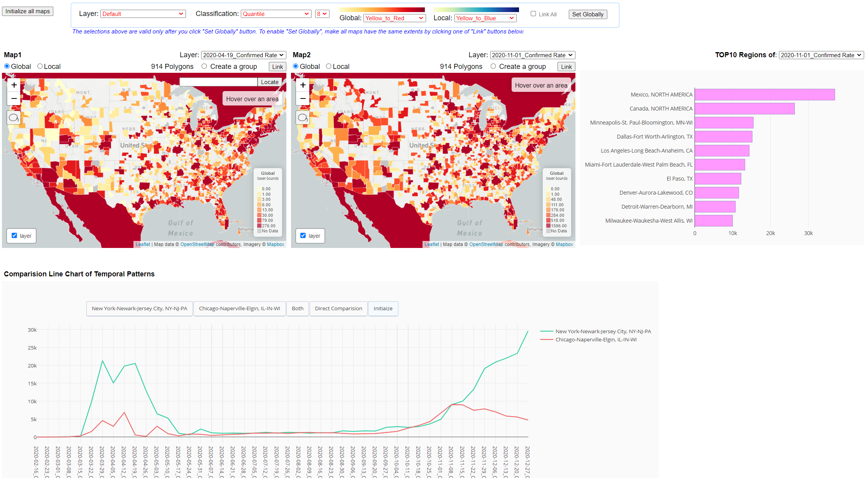Zoom in on Map1
Screen dimensions: 868x485
14,85
